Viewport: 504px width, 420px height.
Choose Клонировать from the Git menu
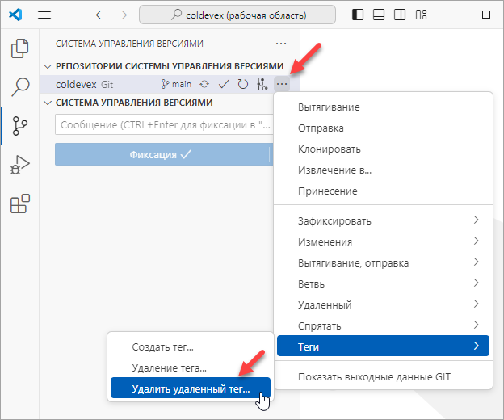tap(330, 149)
